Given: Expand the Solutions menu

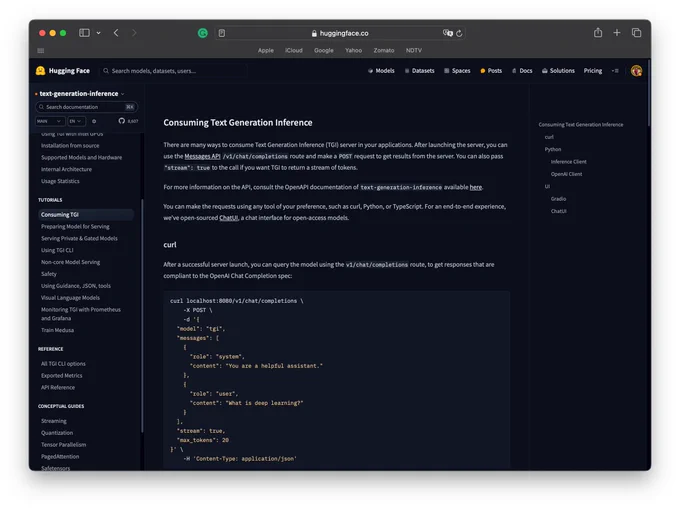Looking at the screenshot, I should [x=558, y=71].
